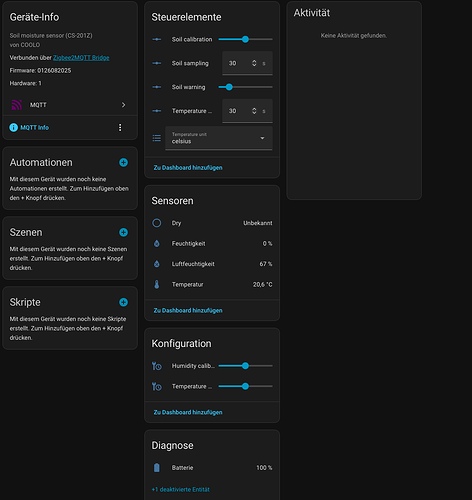Viewport: 472px width, 500px height.
Task: Click the purple MQTT integration icon
Action: click(x=17, y=105)
